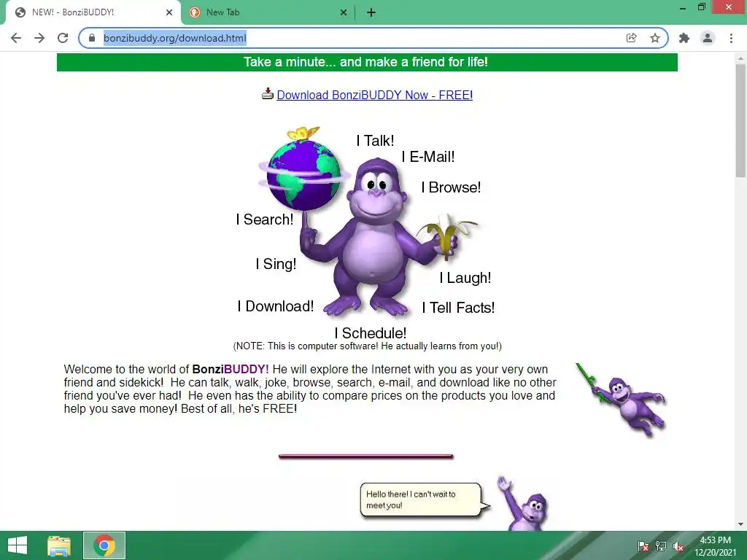This screenshot has height=560, width=747.
Task: Switch to the New Tab tab
Action: (x=268, y=12)
